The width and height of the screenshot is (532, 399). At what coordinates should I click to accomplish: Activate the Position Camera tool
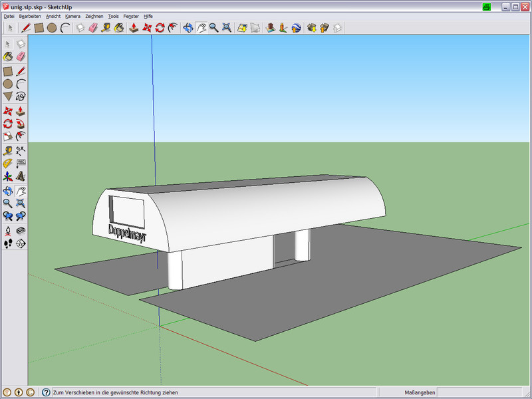pyautogui.click(x=8, y=231)
